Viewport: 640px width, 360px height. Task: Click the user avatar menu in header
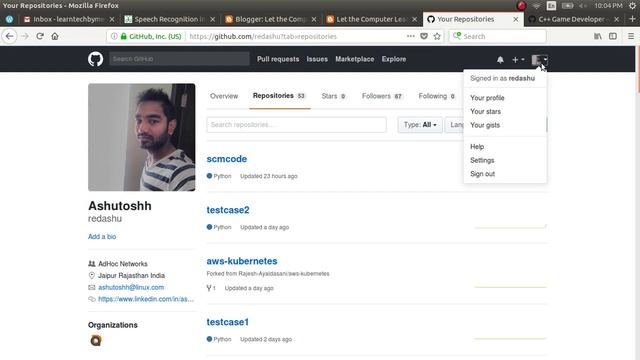click(x=539, y=60)
